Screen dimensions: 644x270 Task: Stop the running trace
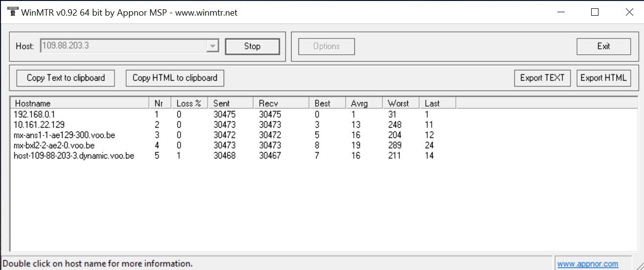tap(252, 46)
